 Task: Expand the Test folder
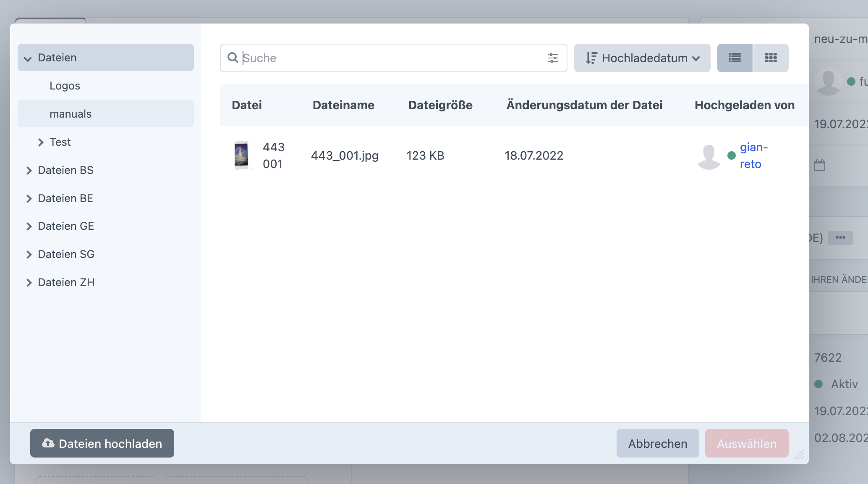tap(40, 142)
